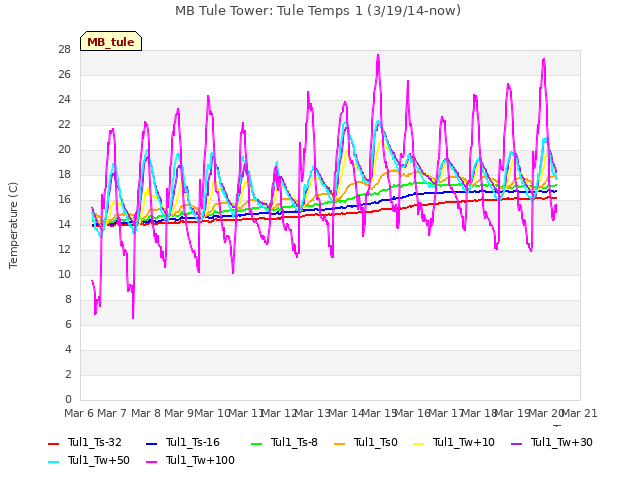Click the magenta peak near Mar 15
This screenshot has height=480, width=640.
pyautogui.click(x=378, y=56)
